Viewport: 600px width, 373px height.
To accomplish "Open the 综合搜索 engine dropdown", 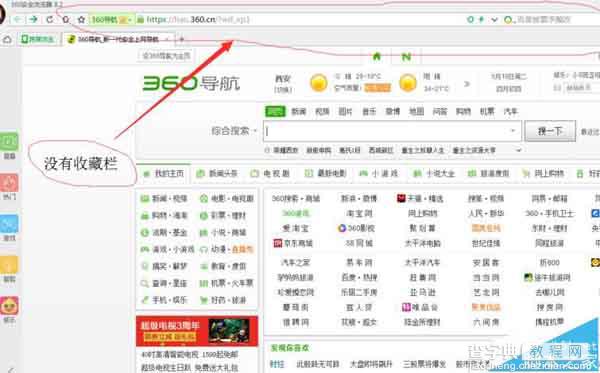I will (234, 131).
